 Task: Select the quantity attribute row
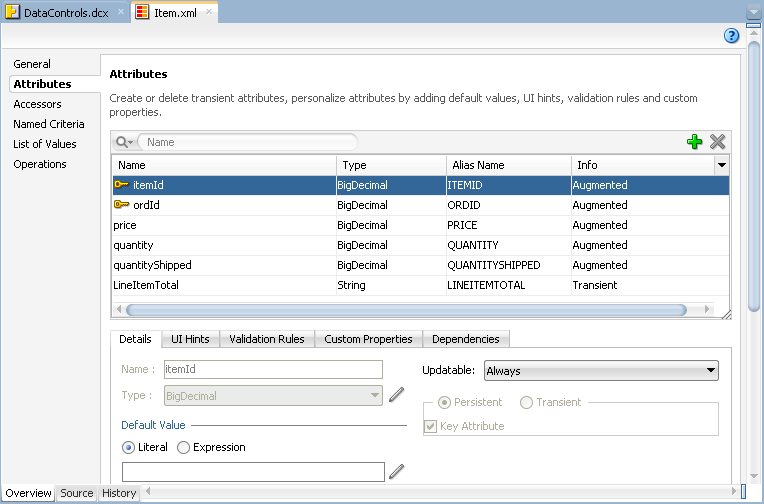pos(420,245)
